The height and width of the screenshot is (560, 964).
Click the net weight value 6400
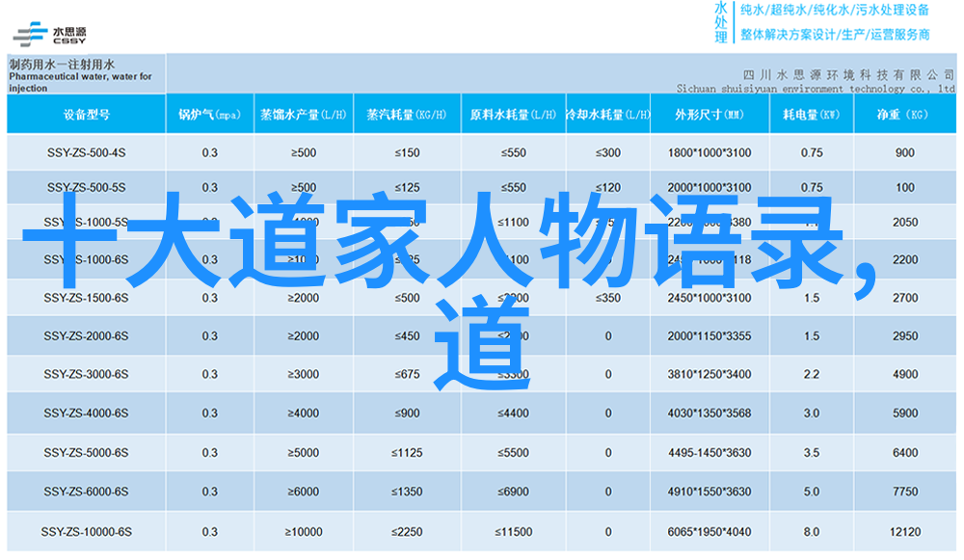coord(905,452)
